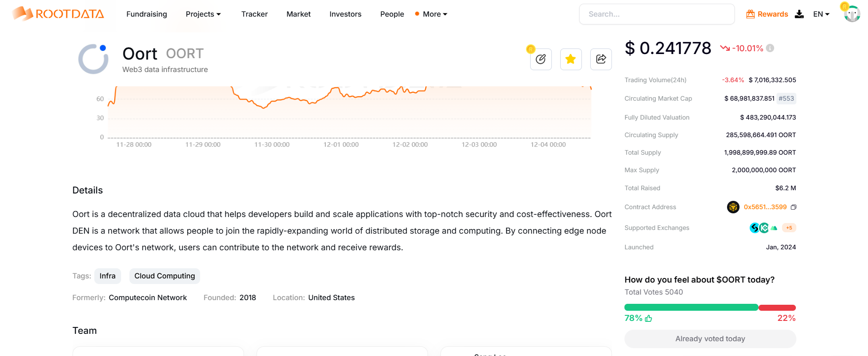
Task: Open the user profile avatar
Action: point(852,14)
